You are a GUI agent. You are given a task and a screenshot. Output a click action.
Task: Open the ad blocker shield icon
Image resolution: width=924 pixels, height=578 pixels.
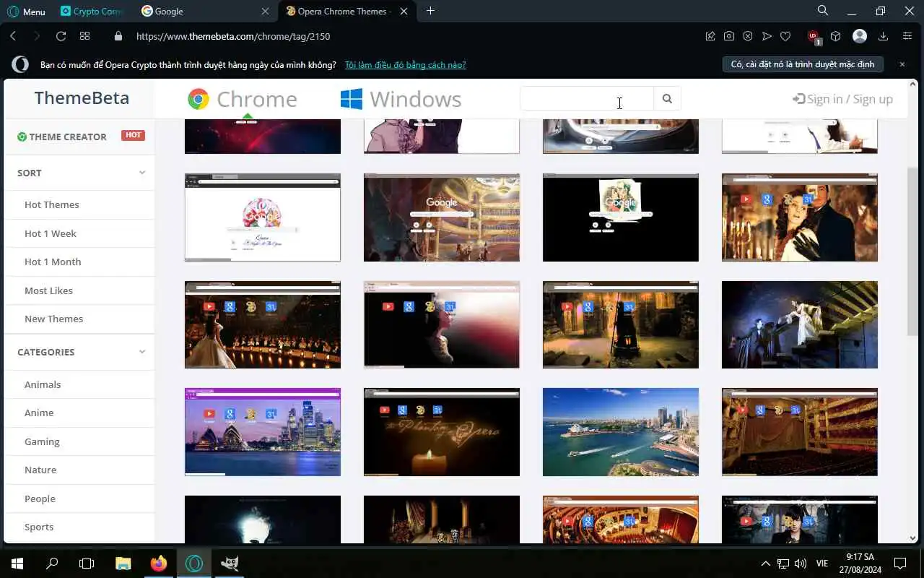point(748,36)
